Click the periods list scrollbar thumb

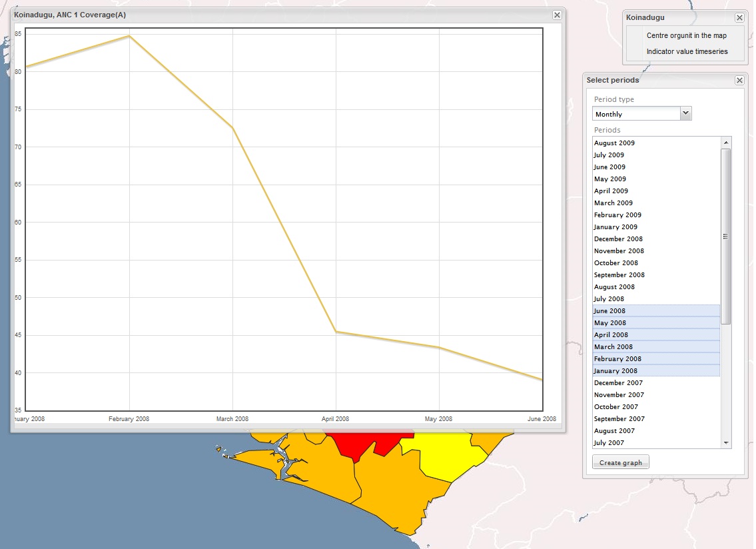pos(726,237)
